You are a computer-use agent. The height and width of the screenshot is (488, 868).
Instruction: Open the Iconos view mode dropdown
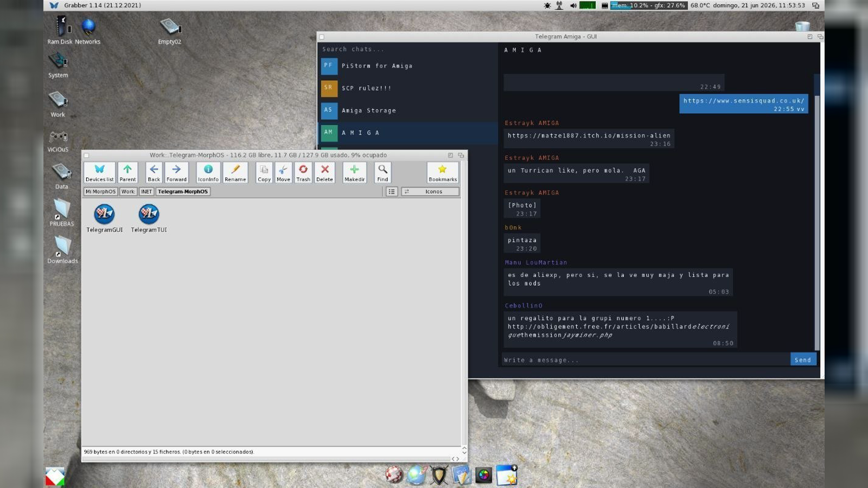pyautogui.click(x=430, y=191)
